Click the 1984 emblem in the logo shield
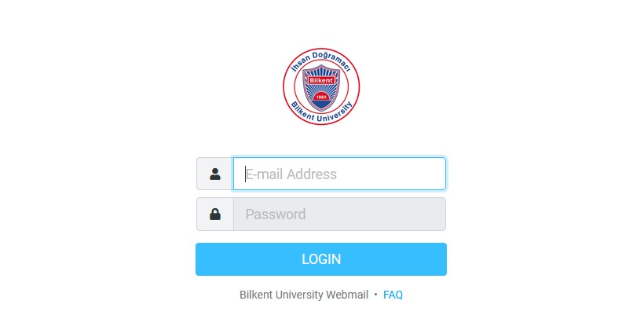644x330 pixels. [x=321, y=97]
